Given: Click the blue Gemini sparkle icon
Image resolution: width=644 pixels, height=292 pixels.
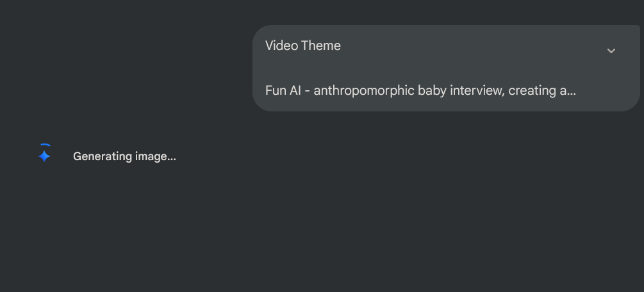Looking at the screenshot, I should coord(44,156).
